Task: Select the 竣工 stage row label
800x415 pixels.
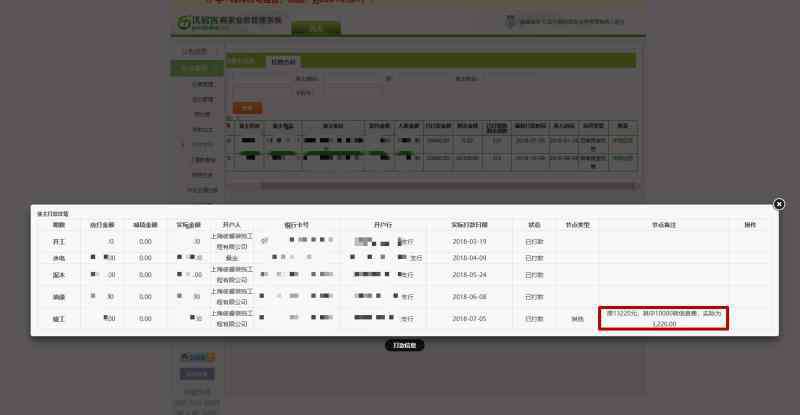Action: pyautogui.click(x=59, y=319)
